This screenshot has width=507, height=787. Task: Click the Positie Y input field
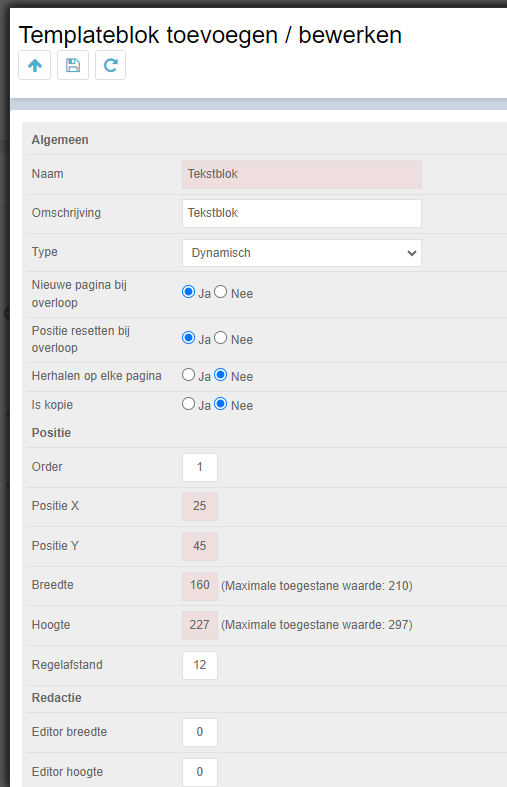[x=200, y=546]
